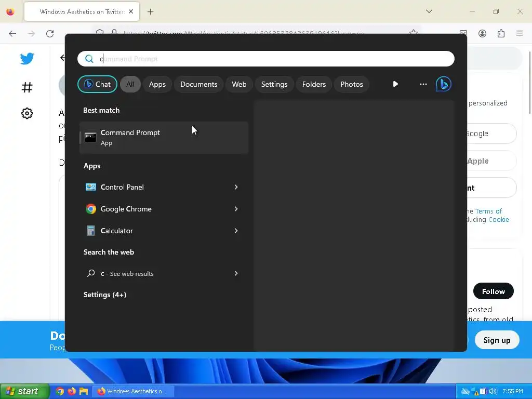Image resolution: width=532 pixels, height=399 pixels.
Task: Click the Sign up button in the banner
Action: click(x=497, y=340)
